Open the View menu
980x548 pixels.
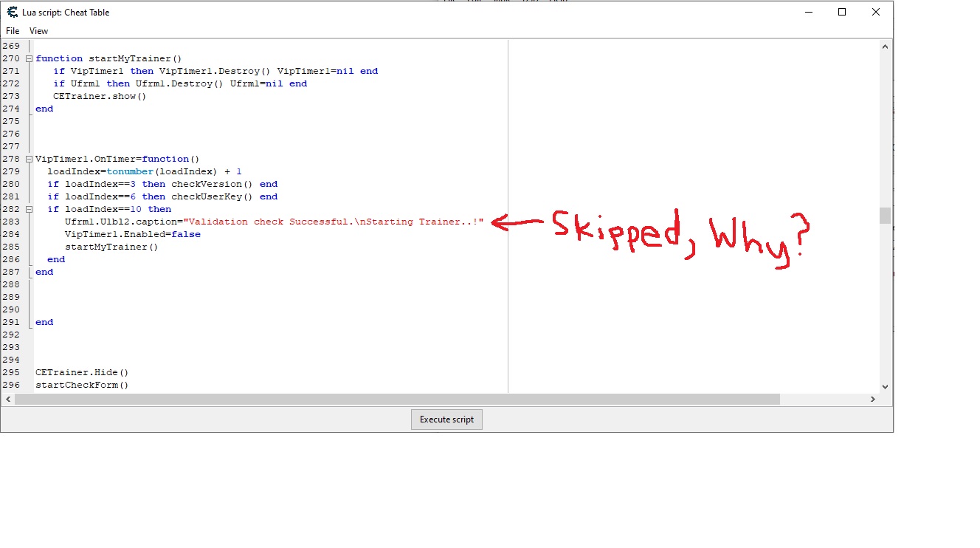38,31
